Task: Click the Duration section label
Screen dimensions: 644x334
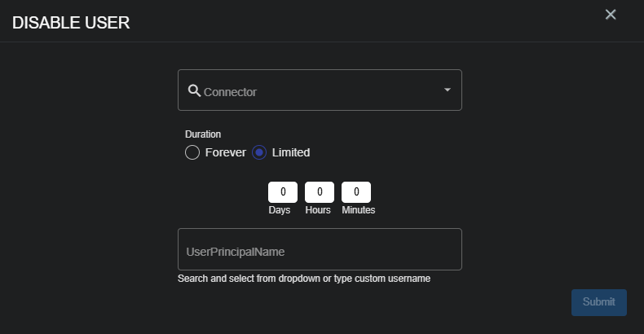Action: click(203, 134)
